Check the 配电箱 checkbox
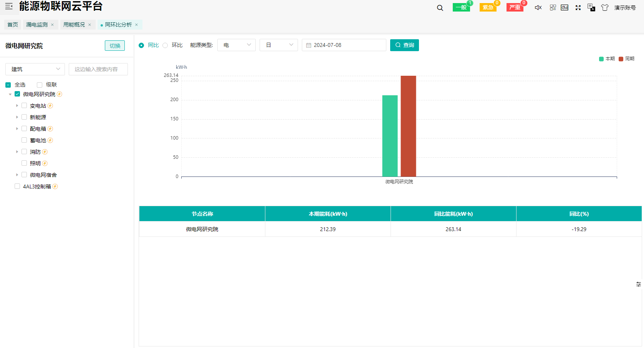This screenshot has height=348, width=644. (x=24, y=129)
